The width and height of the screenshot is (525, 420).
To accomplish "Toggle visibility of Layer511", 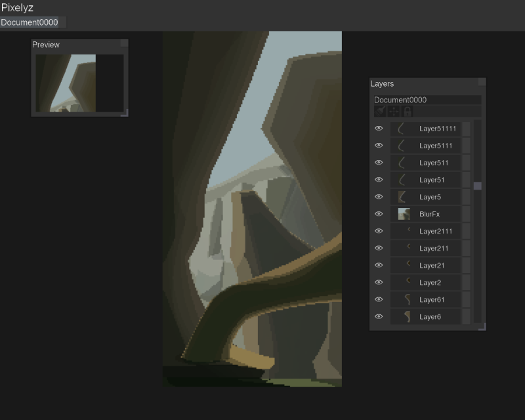I will coord(379,163).
